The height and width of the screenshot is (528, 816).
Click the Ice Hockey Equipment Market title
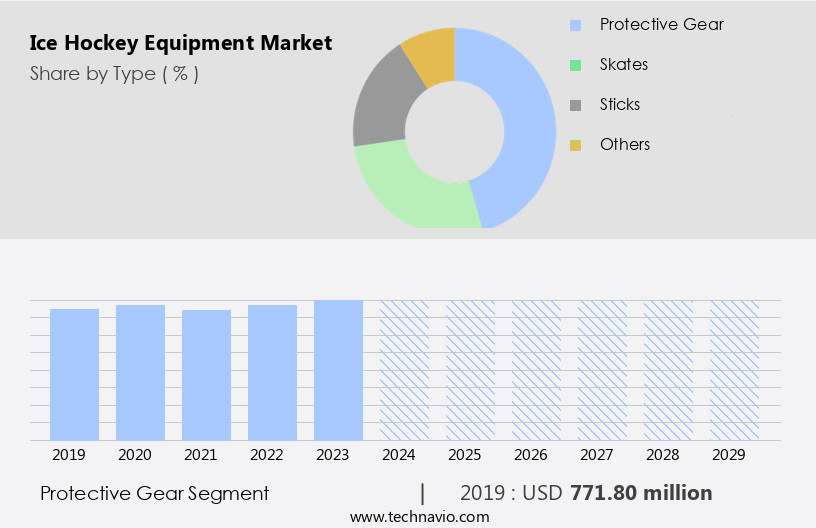tap(181, 43)
